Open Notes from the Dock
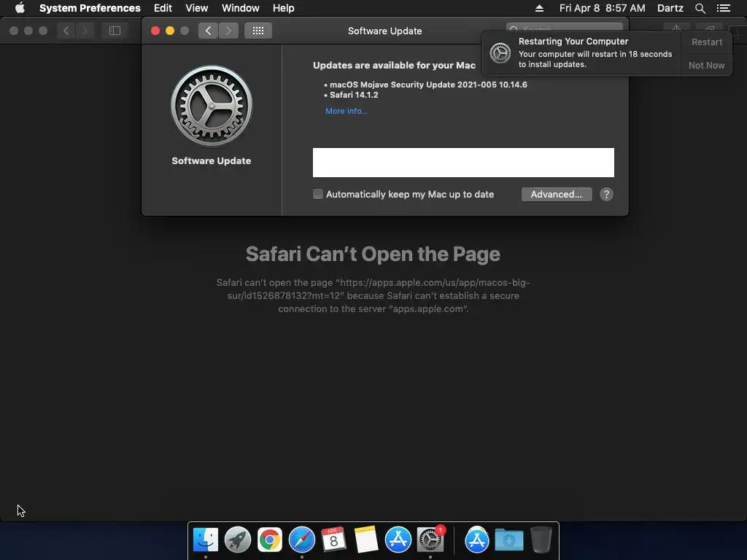 (x=366, y=540)
